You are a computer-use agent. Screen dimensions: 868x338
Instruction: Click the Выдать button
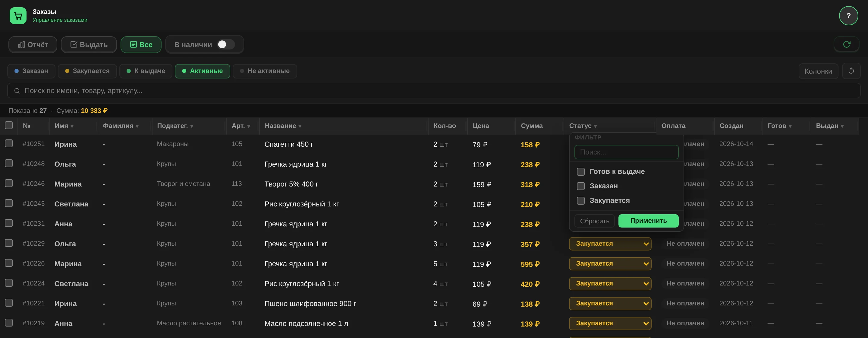coord(89,45)
